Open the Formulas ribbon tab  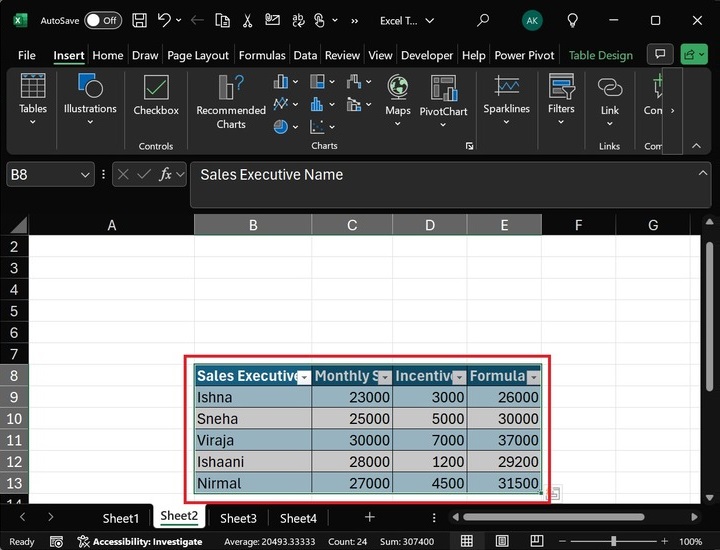tap(262, 56)
